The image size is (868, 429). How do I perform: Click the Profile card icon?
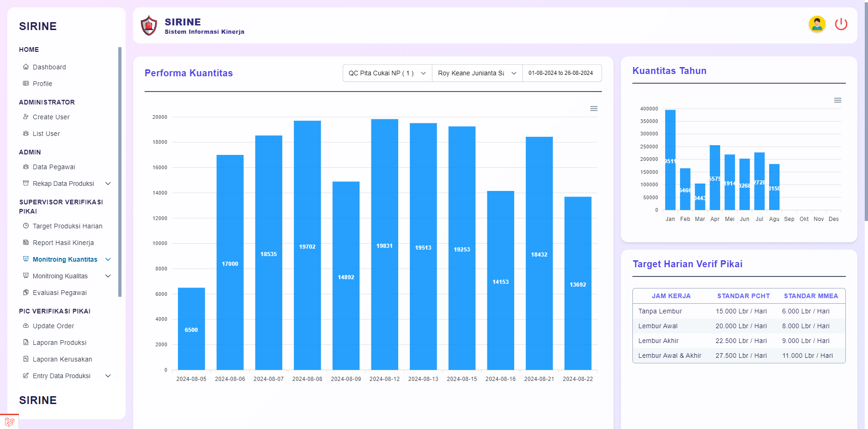26,83
